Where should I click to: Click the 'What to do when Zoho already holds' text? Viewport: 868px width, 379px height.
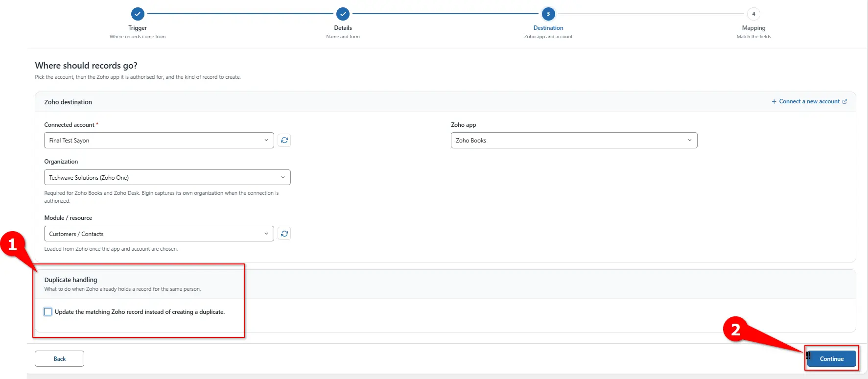click(122, 289)
